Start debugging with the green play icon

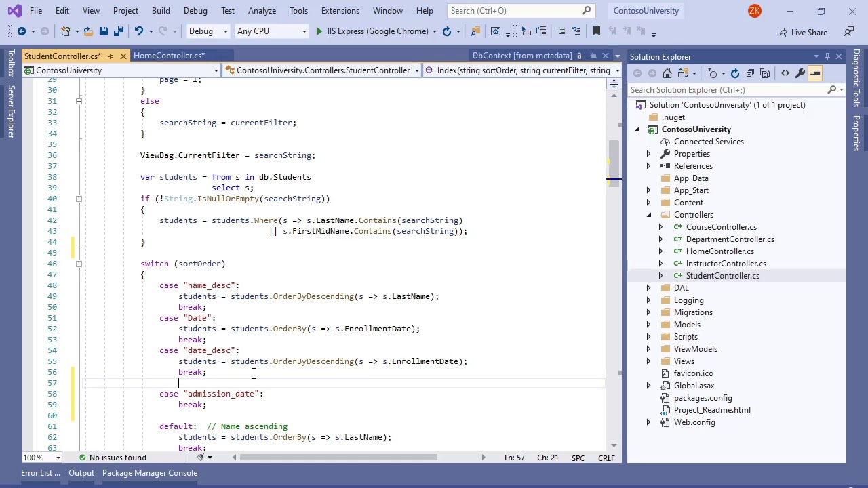[319, 31]
